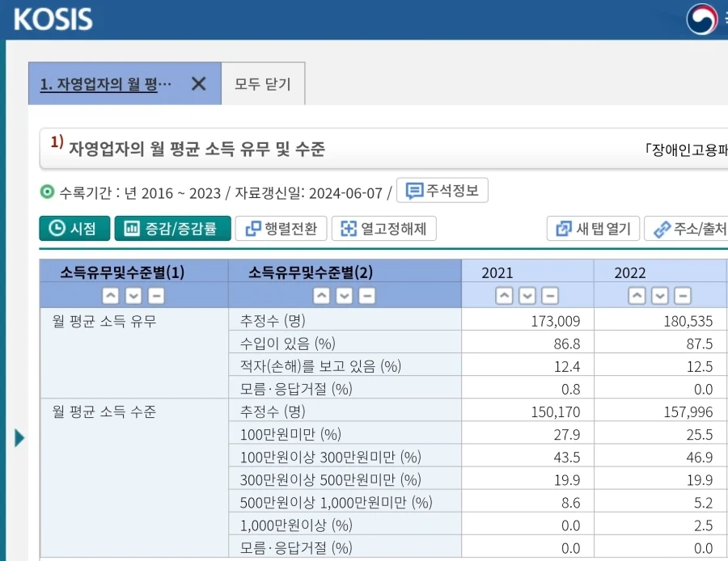
Task: Sort 소득유무및수준별(1) ascending with up arrow
Action: tap(111, 296)
